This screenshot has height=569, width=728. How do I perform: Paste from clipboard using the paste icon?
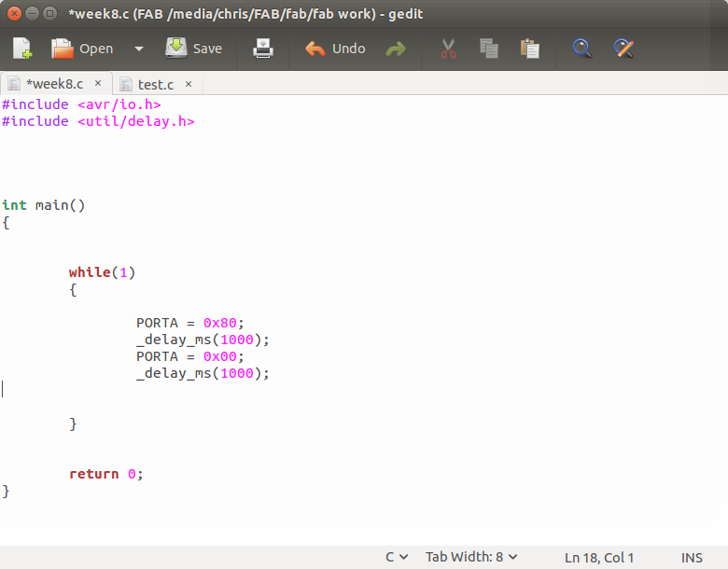click(530, 49)
